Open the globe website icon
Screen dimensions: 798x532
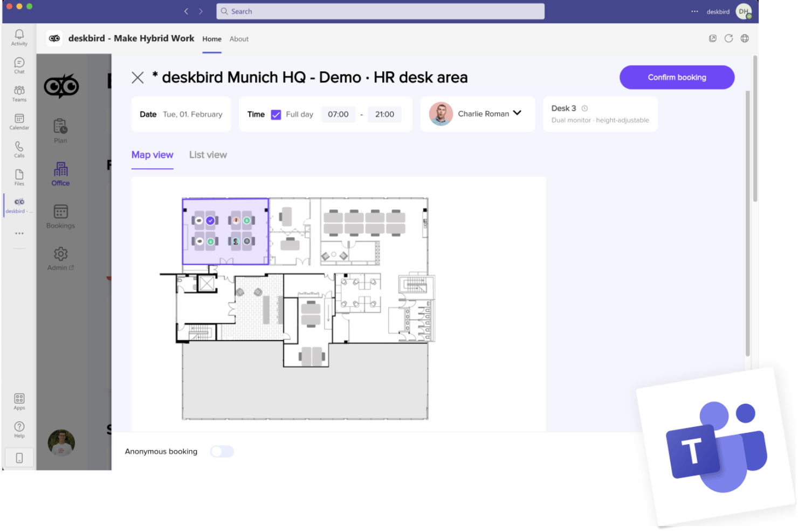click(x=745, y=38)
